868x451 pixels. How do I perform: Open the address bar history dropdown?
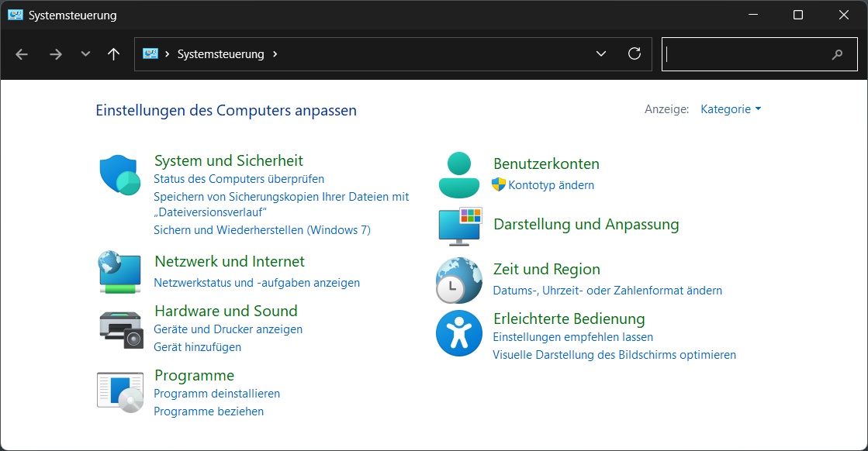tap(600, 54)
